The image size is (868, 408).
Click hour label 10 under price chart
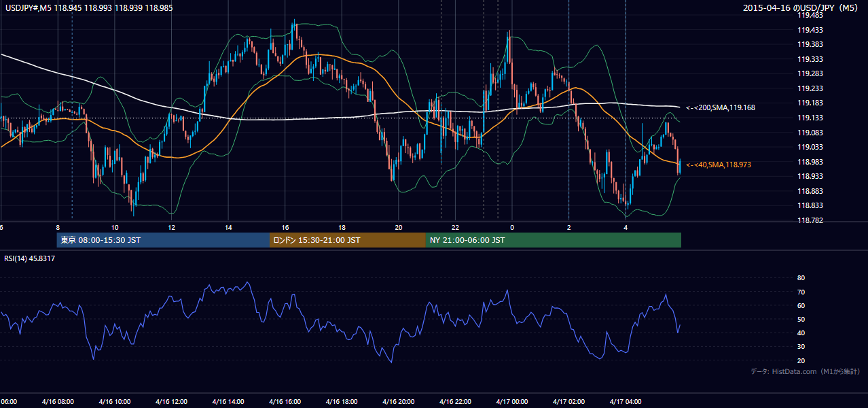coord(115,227)
